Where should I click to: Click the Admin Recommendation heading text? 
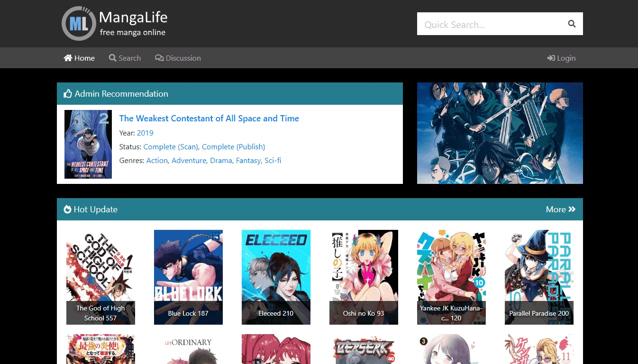tap(121, 94)
